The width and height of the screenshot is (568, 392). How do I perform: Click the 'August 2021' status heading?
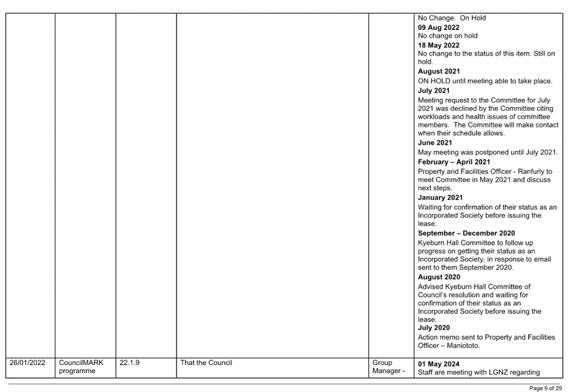point(439,71)
